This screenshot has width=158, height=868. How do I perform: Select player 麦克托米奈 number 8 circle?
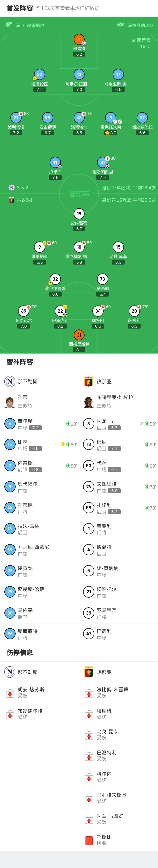(111, 118)
